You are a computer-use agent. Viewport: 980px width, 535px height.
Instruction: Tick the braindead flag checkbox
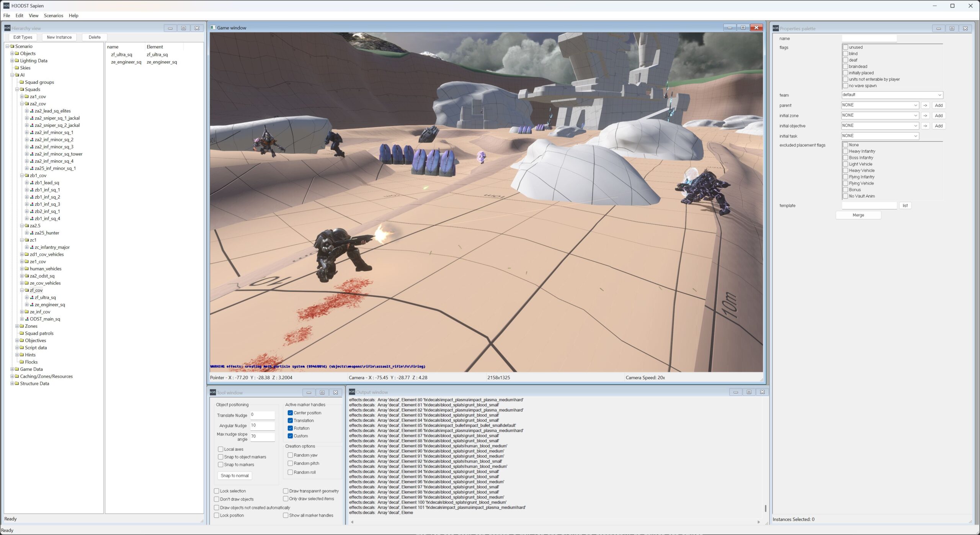tap(845, 67)
